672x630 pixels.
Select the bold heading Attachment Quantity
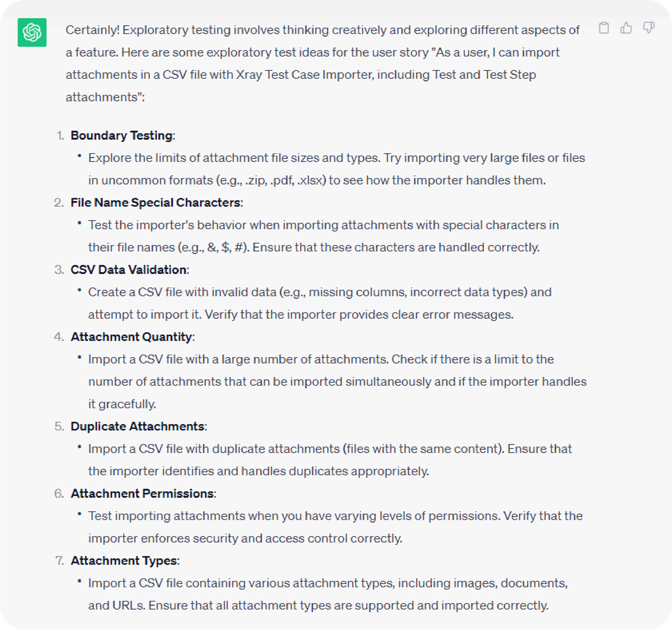[x=131, y=337]
